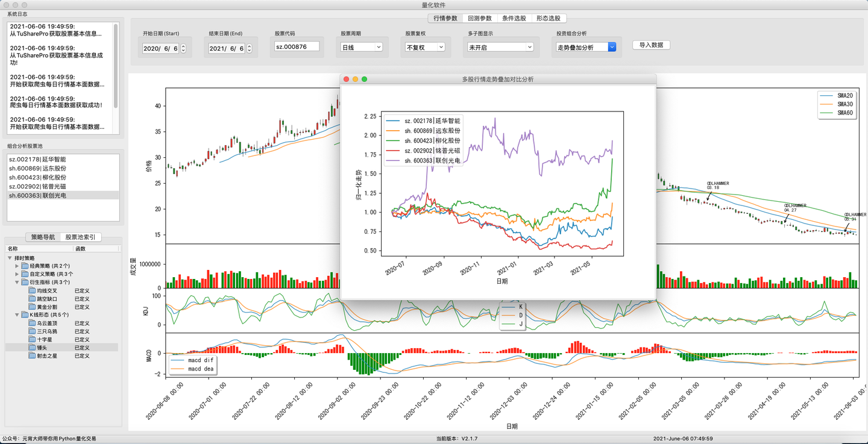Screen dimensions: 868x444
Task: Click sh.600363|联创光电 in overlay chart legend
Action: (423, 160)
